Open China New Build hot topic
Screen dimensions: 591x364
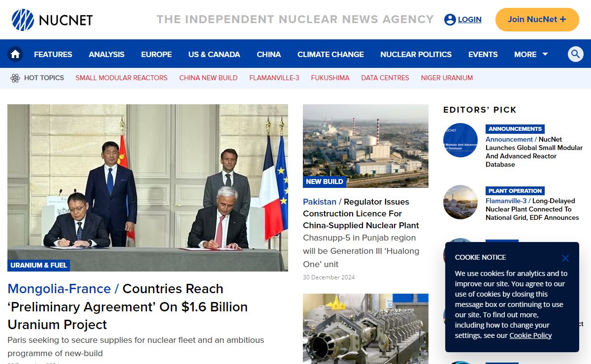(208, 78)
